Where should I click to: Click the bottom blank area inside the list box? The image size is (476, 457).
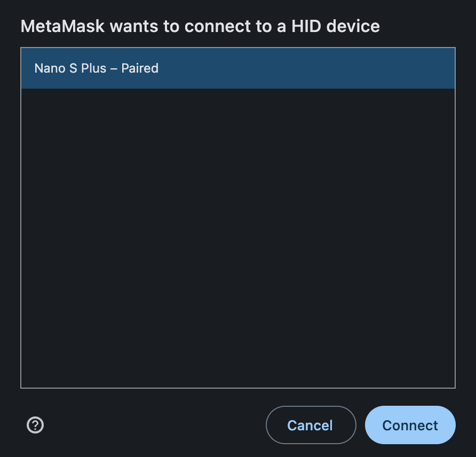237,368
